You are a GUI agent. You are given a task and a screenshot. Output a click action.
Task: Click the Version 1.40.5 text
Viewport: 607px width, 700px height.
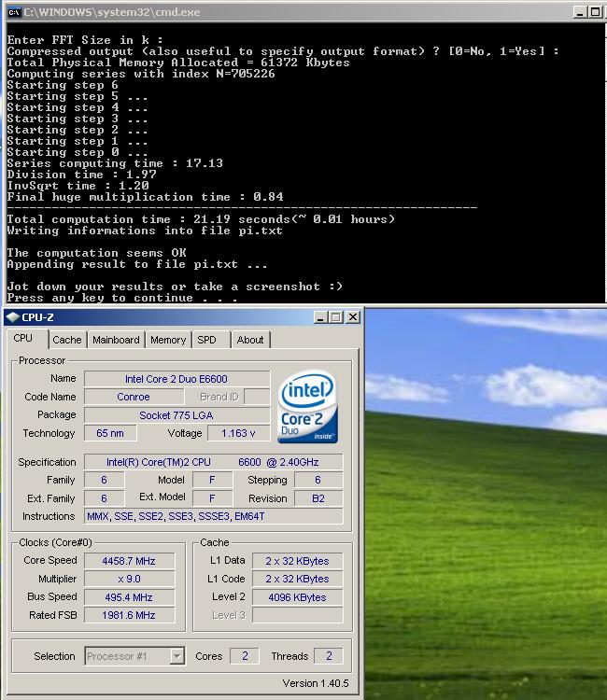coord(316,683)
